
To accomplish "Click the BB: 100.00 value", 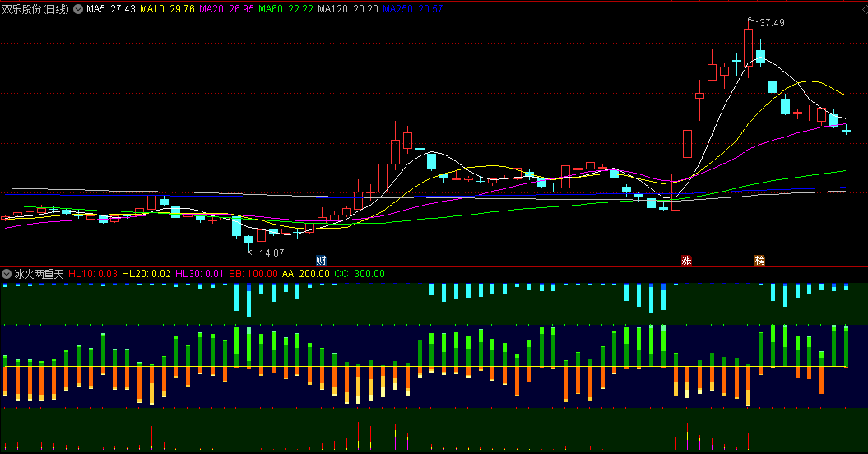I will point(253,274).
